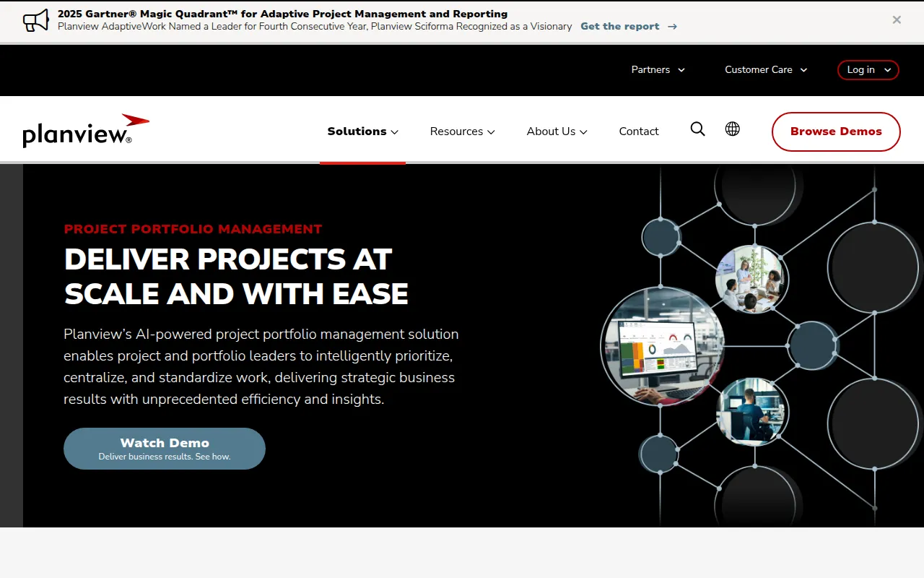Open the site search magnifier
The width and height of the screenshot is (924, 578).
point(697,129)
